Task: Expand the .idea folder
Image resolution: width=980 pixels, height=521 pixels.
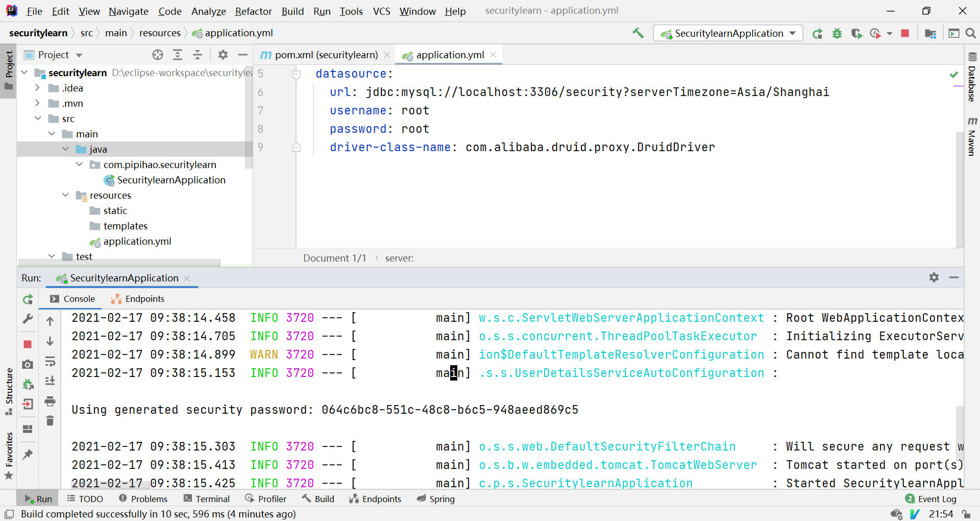Action: pos(37,88)
